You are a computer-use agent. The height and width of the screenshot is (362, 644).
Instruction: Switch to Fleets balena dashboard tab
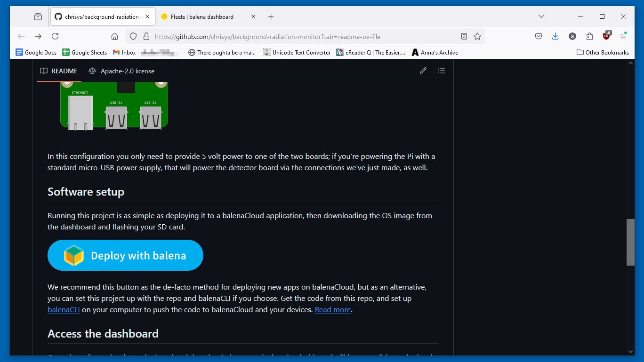[x=202, y=16]
